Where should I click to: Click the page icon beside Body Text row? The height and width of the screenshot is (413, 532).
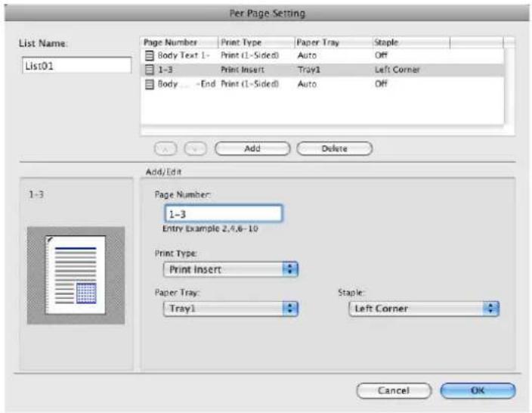[x=150, y=55]
